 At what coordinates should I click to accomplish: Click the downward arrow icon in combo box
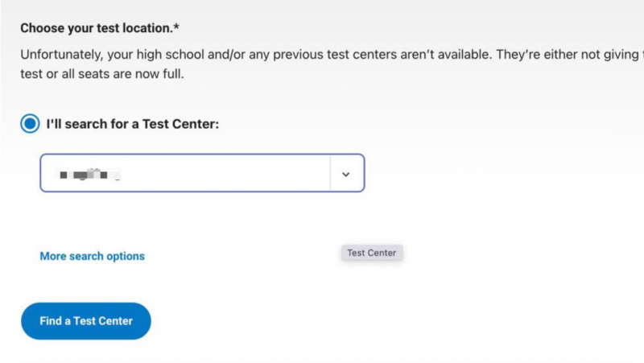(x=346, y=174)
